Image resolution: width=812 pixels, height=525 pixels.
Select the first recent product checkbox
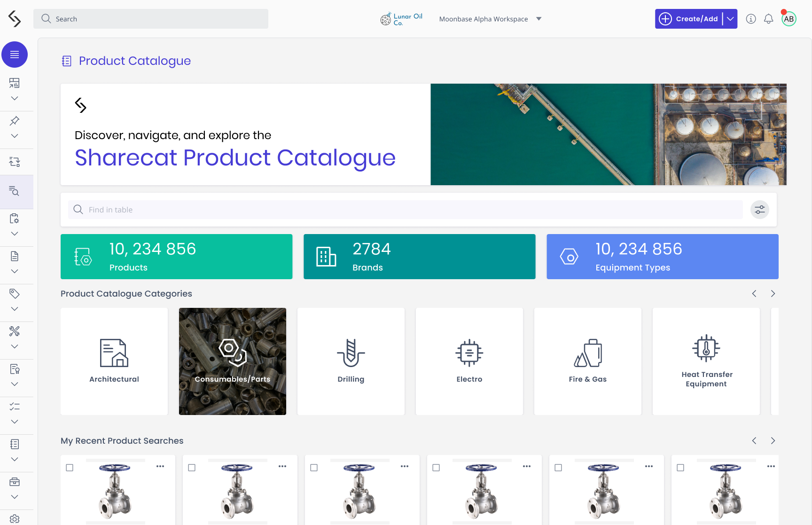[70, 468]
